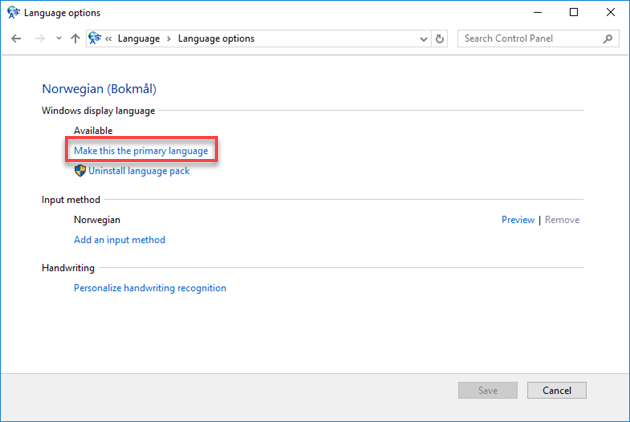Uninstall language pack link
Screen dimensions: 630x422
[x=139, y=171]
